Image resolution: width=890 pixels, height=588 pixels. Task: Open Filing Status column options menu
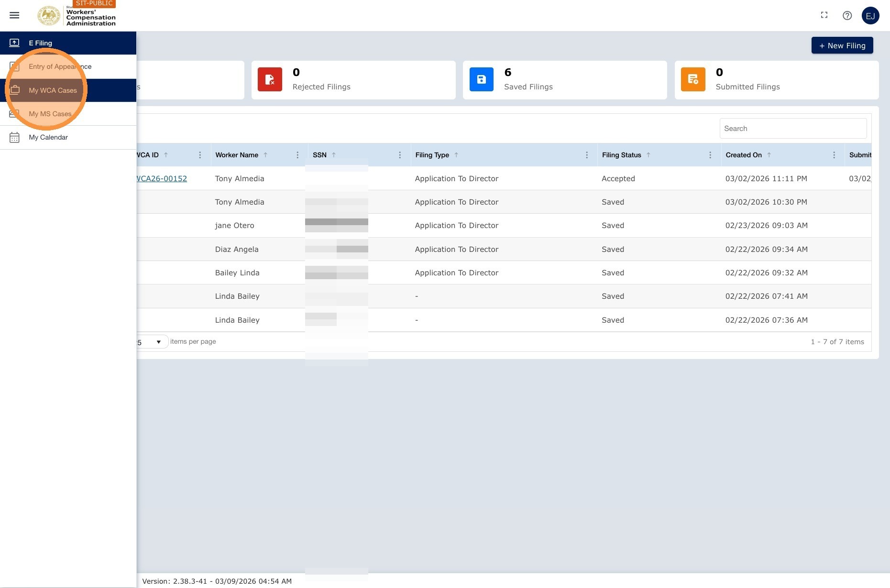710,155
